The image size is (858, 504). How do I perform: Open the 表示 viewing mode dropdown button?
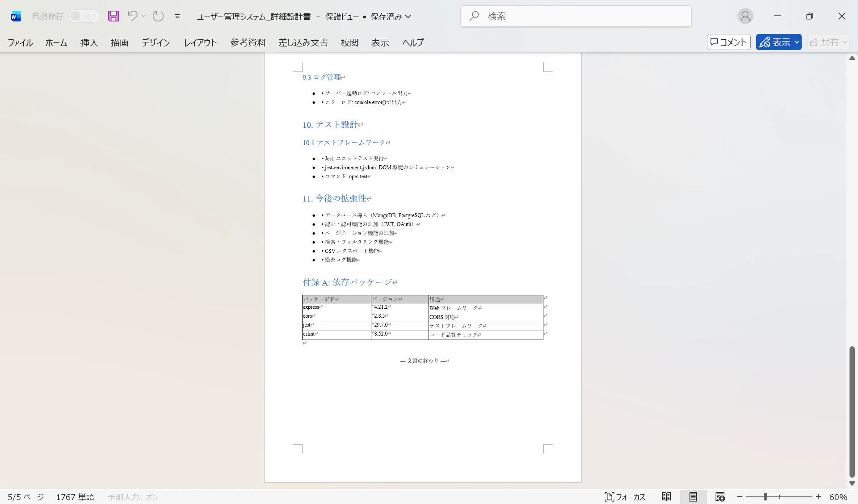coord(778,42)
